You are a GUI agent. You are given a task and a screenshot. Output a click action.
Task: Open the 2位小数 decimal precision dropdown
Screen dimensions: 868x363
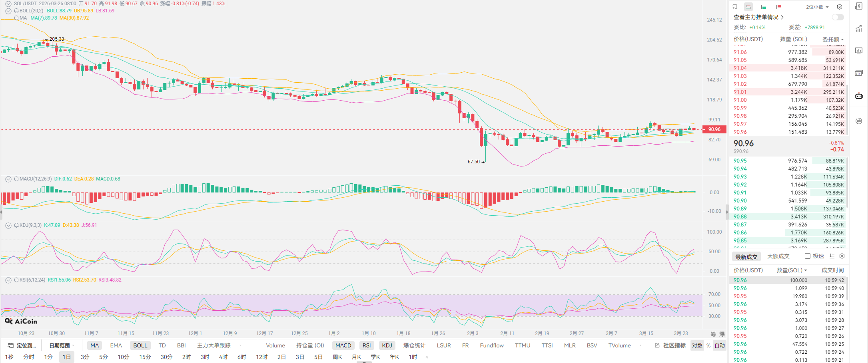pyautogui.click(x=817, y=7)
